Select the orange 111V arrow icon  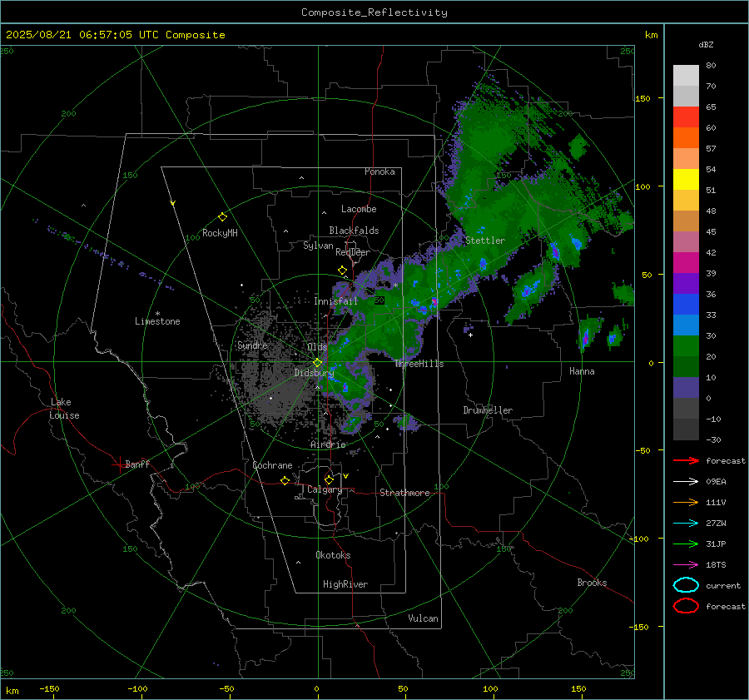686,502
